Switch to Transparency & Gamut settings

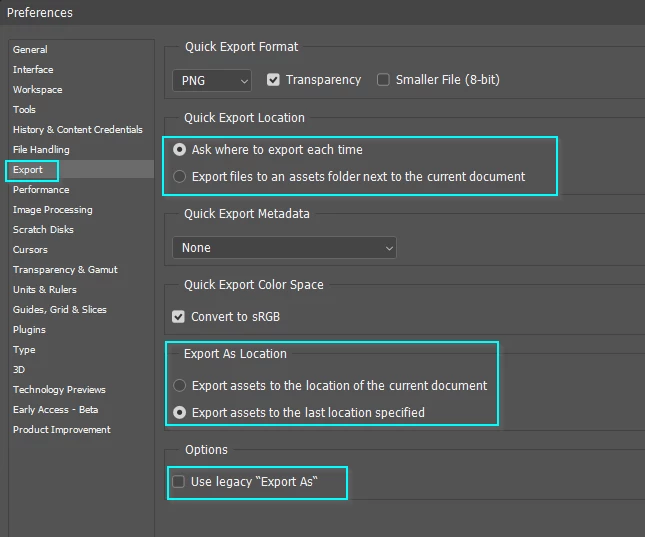tap(65, 270)
